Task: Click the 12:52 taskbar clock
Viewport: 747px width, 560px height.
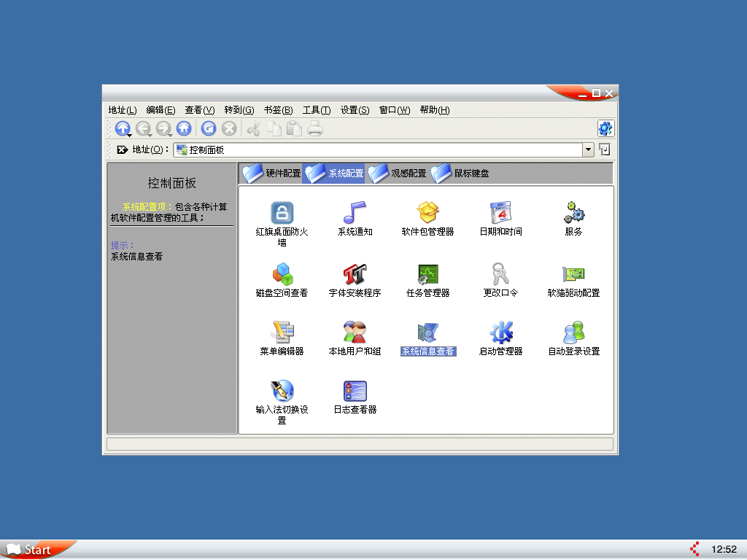Action: pyautogui.click(x=724, y=550)
